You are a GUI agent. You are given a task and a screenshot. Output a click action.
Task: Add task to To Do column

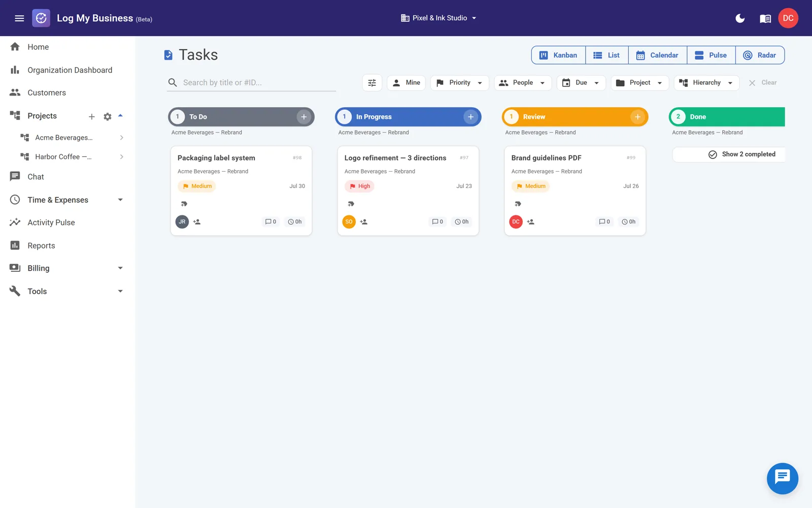[303, 117]
